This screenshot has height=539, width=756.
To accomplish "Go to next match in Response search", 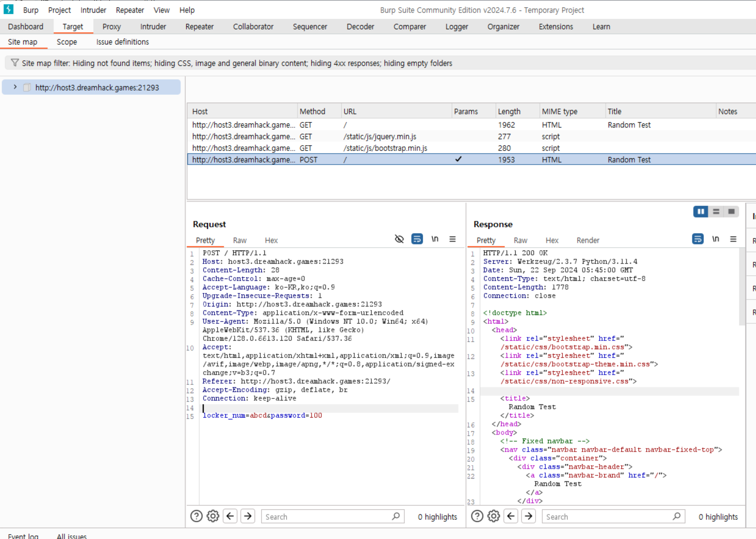I will click(529, 516).
